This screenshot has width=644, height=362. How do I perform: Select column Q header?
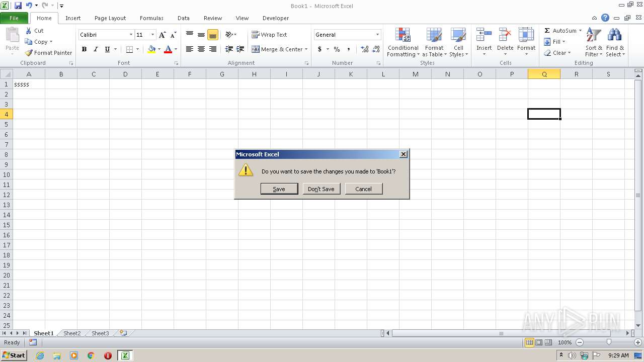pyautogui.click(x=544, y=74)
